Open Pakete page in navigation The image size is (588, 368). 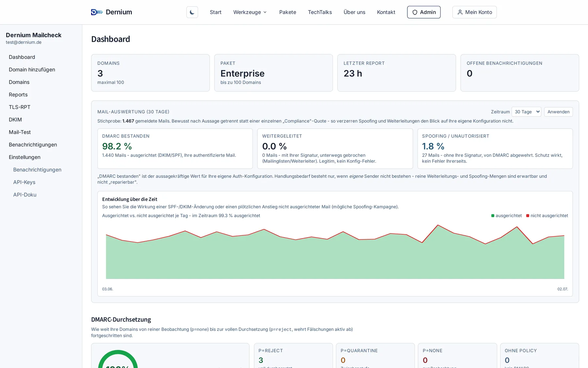point(288,12)
